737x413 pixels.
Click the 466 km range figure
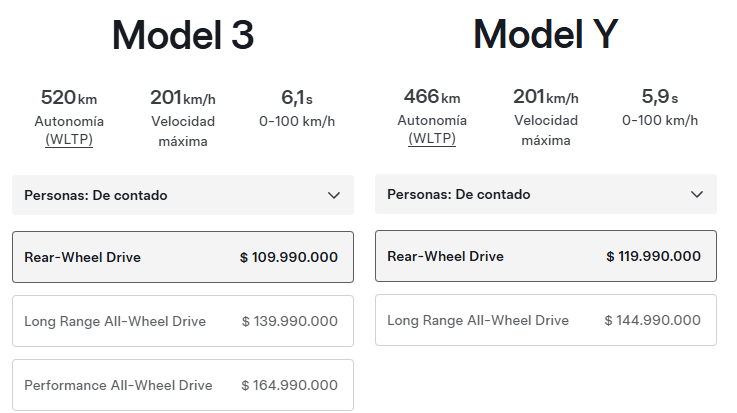point(432,98)
